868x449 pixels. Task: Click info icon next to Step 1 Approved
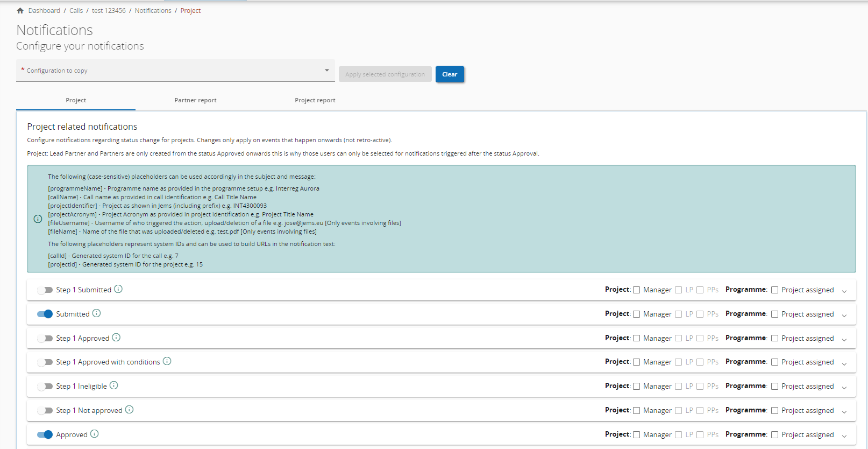point(116,338)
